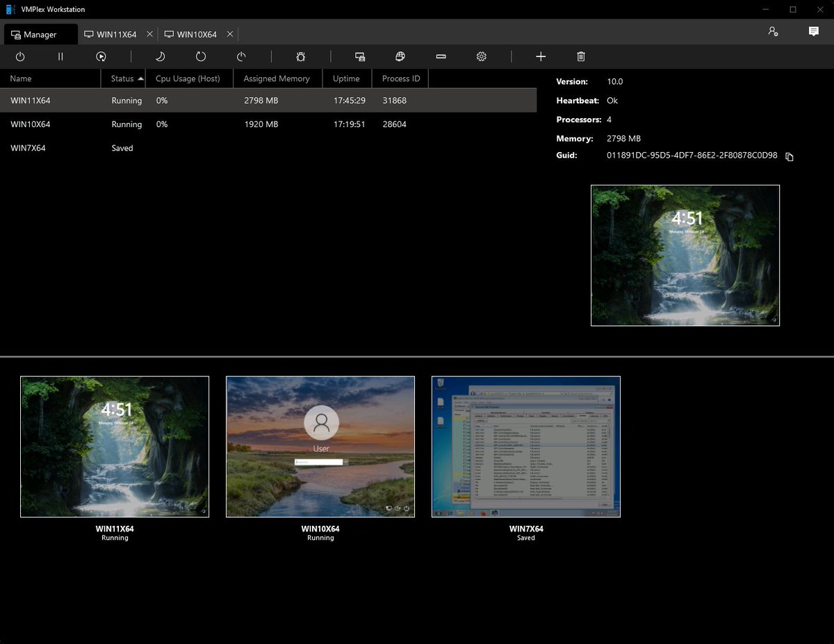Open the VM console display icon
Image resolution: width=834 pixels, height=644 pixels.
click(360, 57)
